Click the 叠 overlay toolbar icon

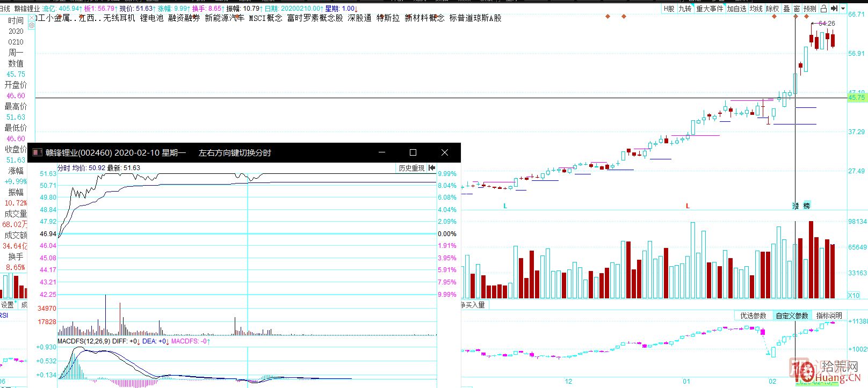pos(786,9)
